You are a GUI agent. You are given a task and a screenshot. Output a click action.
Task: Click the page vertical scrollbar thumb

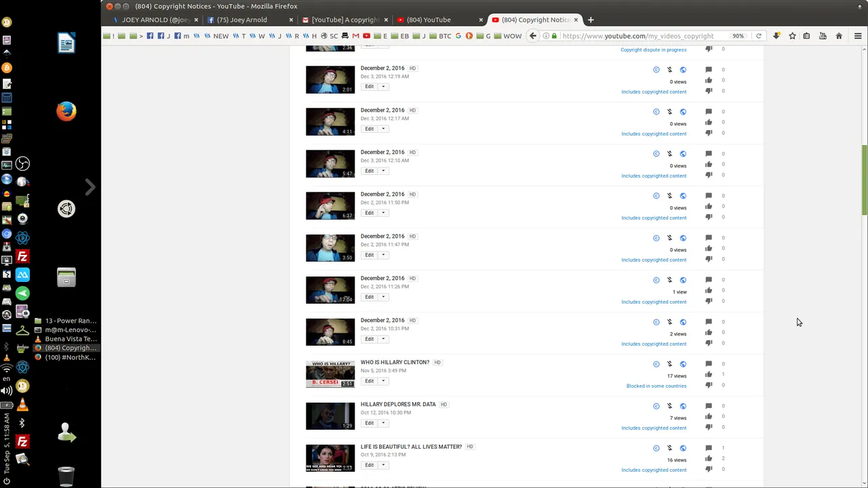pyautogui.click(x=864, y=180)
